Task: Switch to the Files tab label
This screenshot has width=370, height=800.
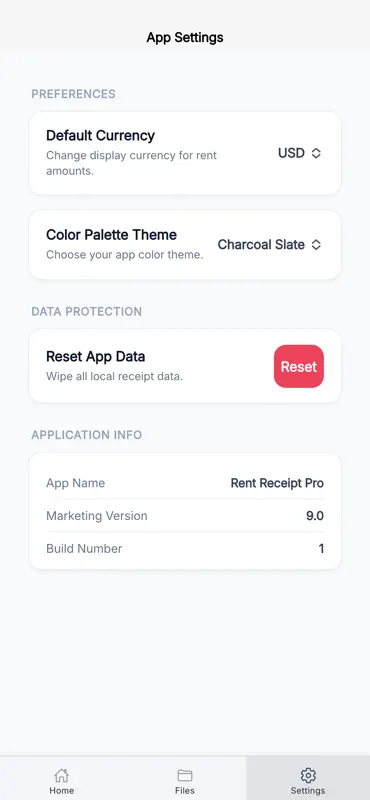Action: (x=185, y=790)
